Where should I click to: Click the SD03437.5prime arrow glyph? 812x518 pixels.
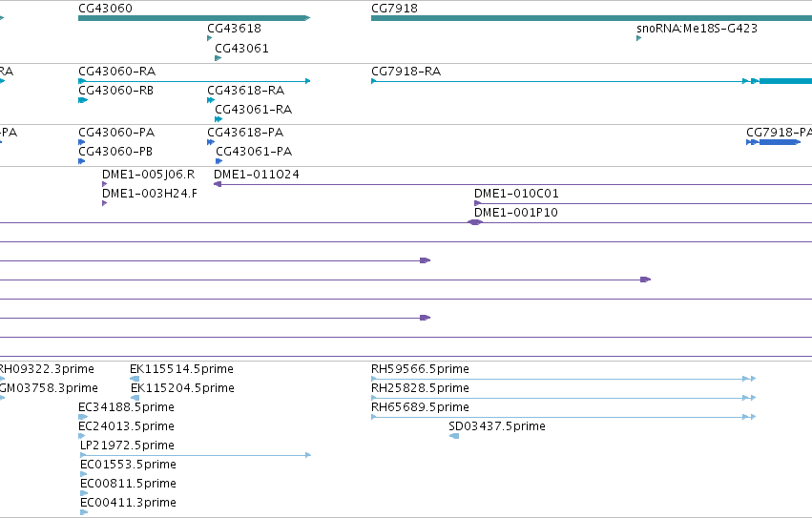[454, 436]
